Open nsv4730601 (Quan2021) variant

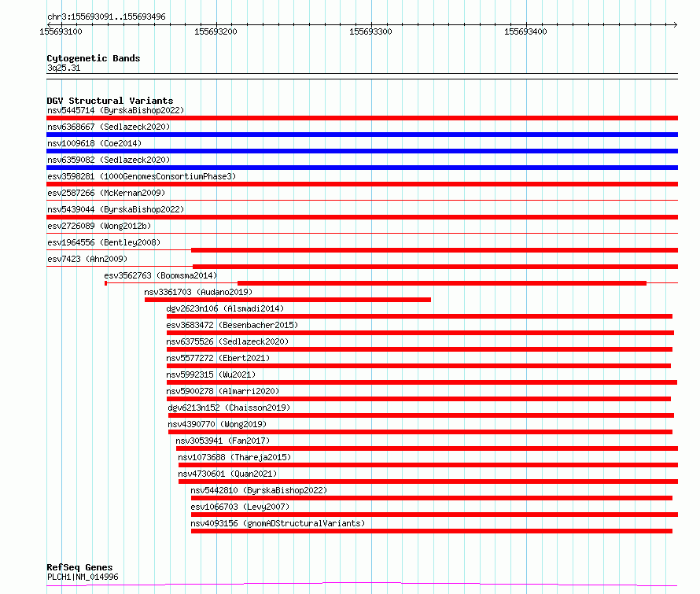click(x=227, y=474)
